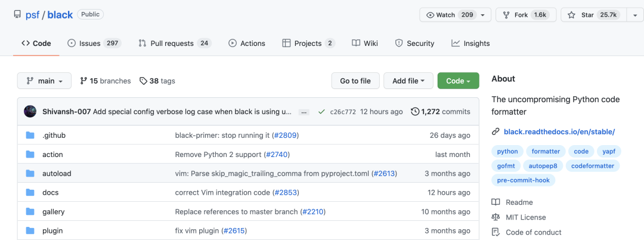Select the python topic tag
Screen dimensions: 644x240
(507, 152)
